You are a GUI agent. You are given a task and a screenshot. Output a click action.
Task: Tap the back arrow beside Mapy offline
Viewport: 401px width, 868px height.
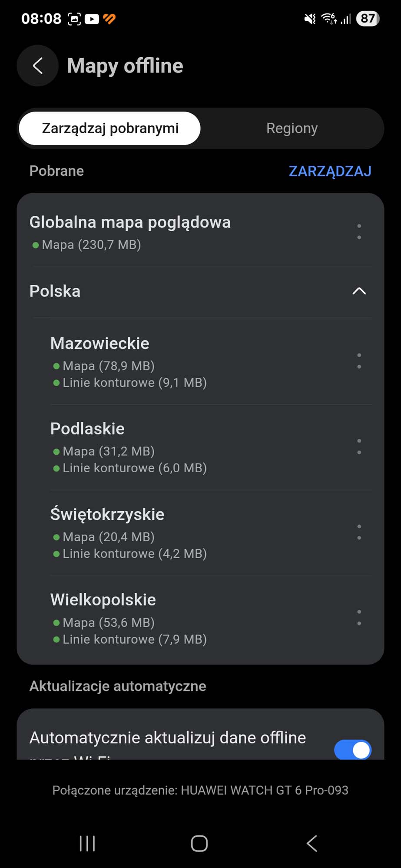(38, 66)
